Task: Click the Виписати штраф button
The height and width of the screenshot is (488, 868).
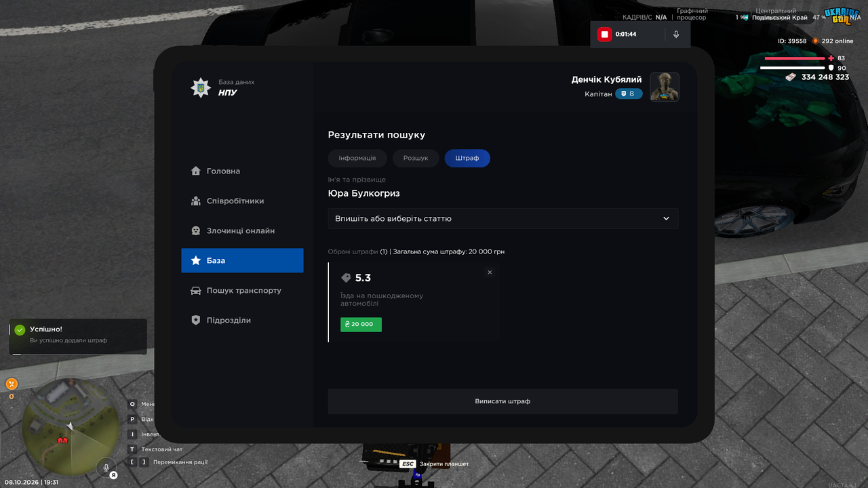Action: tap(503, 401)
